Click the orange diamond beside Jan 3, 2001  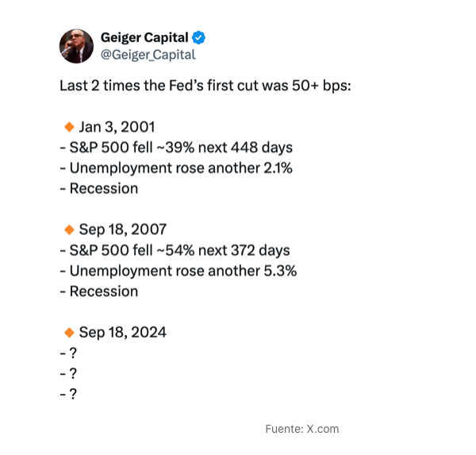(69, 126)
